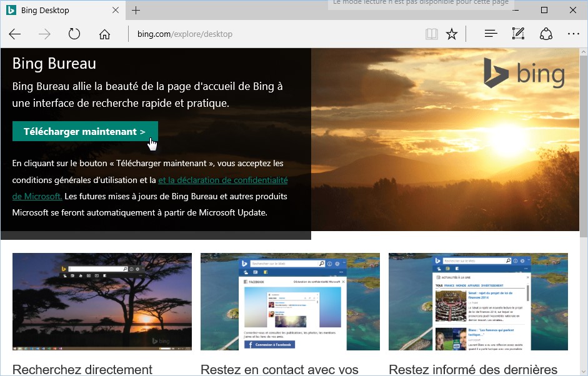The image size is (588, 376).
Task: Click the browser Back arrow
Action: [x=15, y=34]
